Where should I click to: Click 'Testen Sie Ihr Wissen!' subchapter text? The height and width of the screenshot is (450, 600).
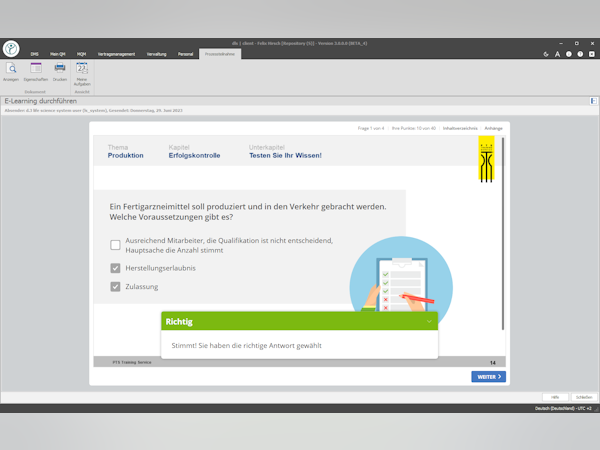pyautogui.click(x=285, y=155)
